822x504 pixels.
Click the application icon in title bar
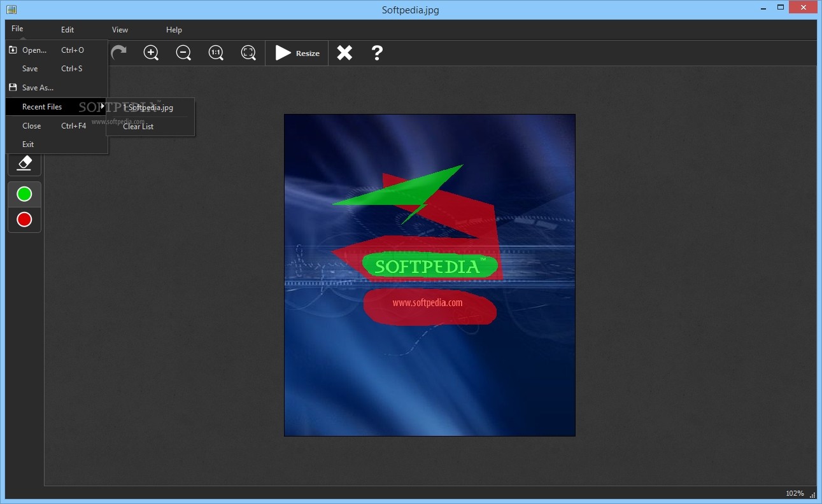pos(11,9)
